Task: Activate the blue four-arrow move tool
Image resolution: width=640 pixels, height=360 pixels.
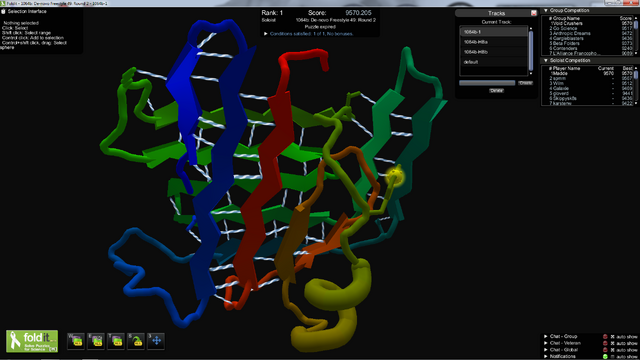Action: coord(156,341)
